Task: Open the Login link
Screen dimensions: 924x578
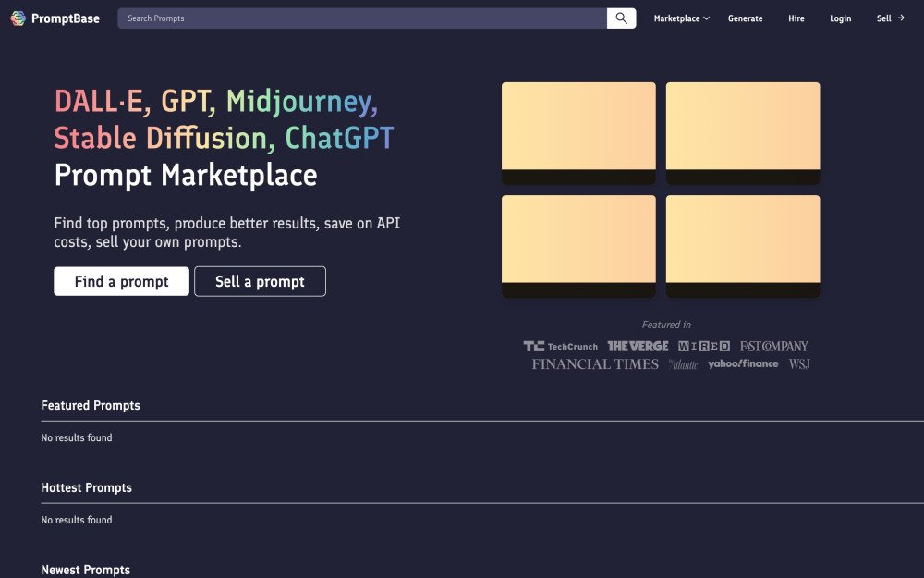Action: click(840, 18)
